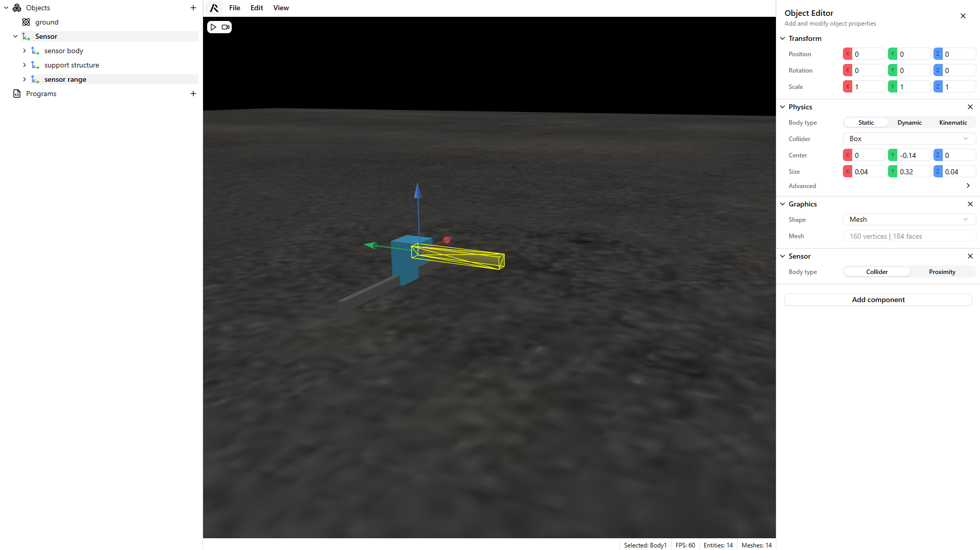Viewport: 980px width, 550px height.
Task: Close the Object Editor panel
Action: (x=963, y=16)
